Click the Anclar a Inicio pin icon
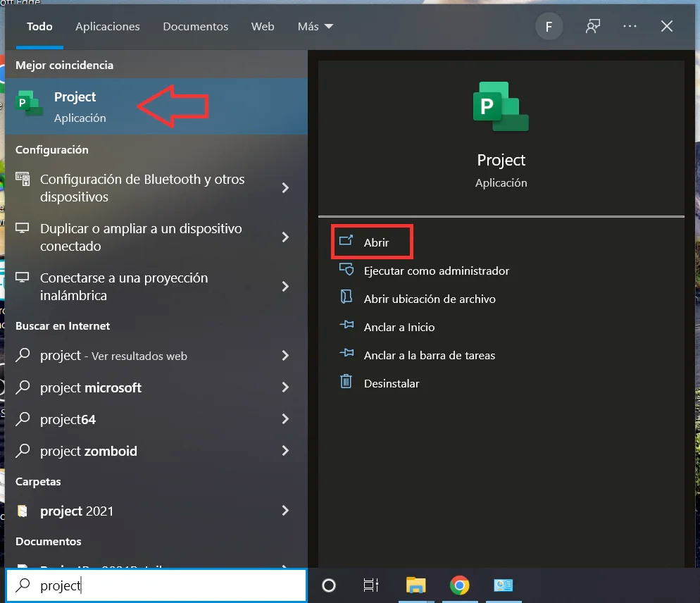The image size is (700, 603). [346, 325]
